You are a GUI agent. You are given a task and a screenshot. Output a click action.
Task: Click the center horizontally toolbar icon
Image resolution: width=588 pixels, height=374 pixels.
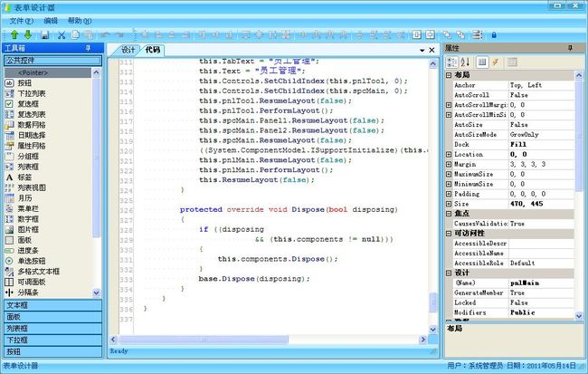point(417,35)
